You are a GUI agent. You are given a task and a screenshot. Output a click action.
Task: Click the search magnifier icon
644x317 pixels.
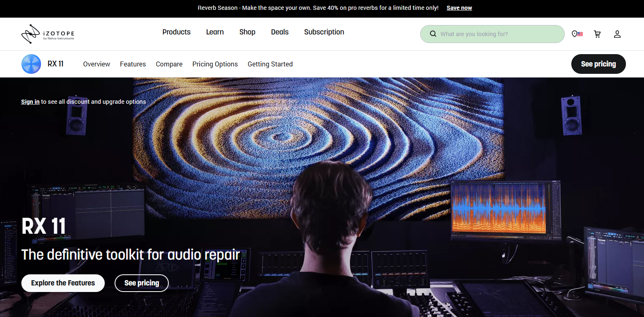pyautogui.click(x=433, y=34)
